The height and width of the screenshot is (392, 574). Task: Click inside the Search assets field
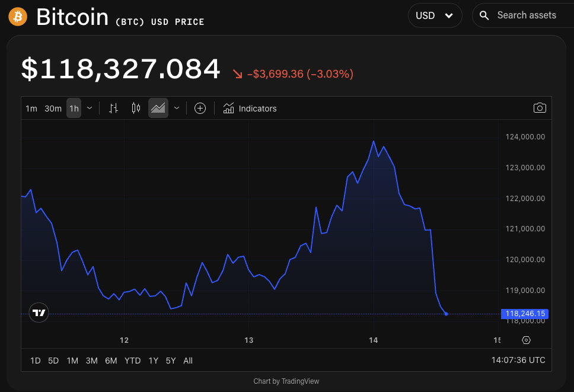(528, 15)
